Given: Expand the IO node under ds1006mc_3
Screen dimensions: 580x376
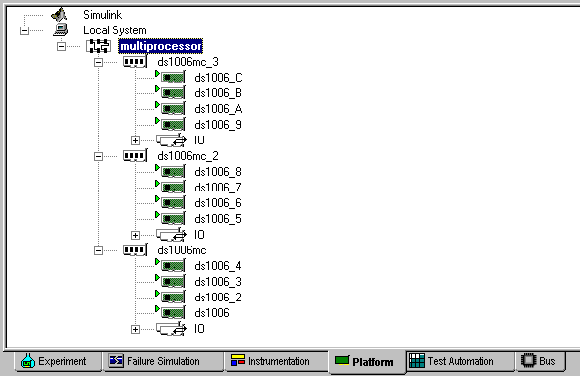Looking at the screenshot, I should point(135,141).
